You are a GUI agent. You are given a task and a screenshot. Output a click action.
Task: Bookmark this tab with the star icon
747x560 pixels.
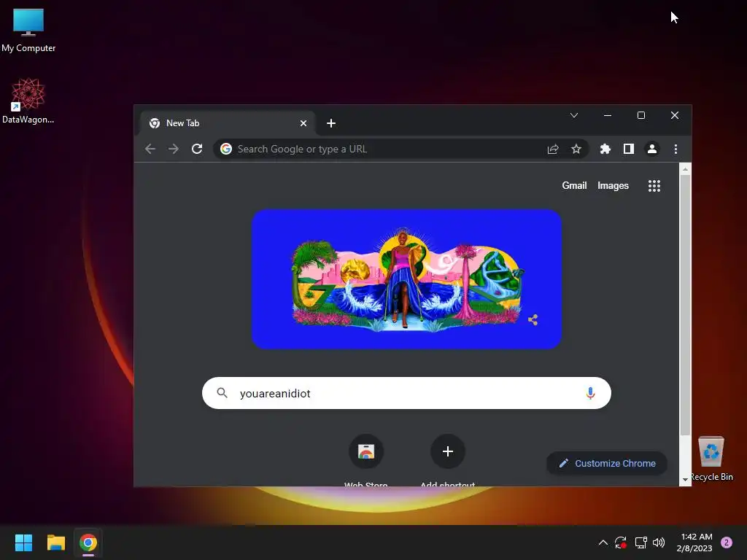click(576, 149)
